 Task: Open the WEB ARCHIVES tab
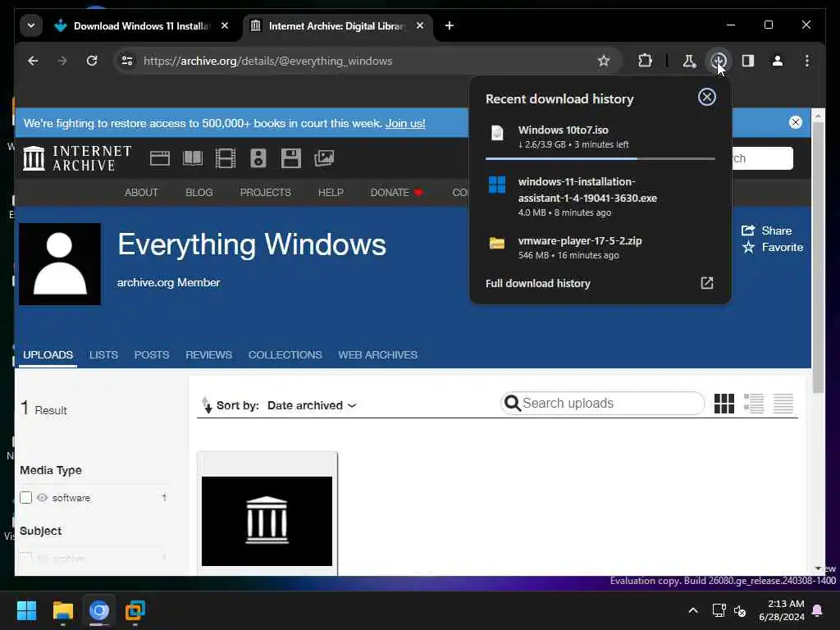pos(377,354)
